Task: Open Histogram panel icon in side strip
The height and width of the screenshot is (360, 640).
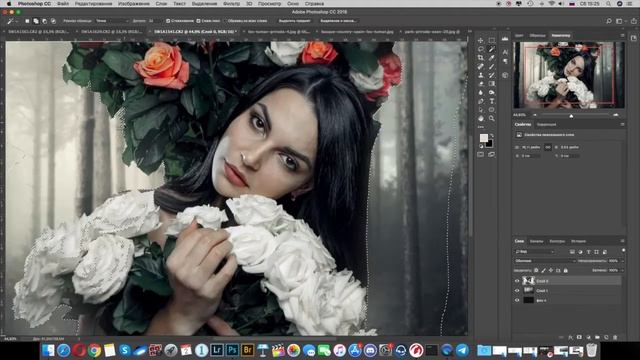Action: click(x=505, y=39)
